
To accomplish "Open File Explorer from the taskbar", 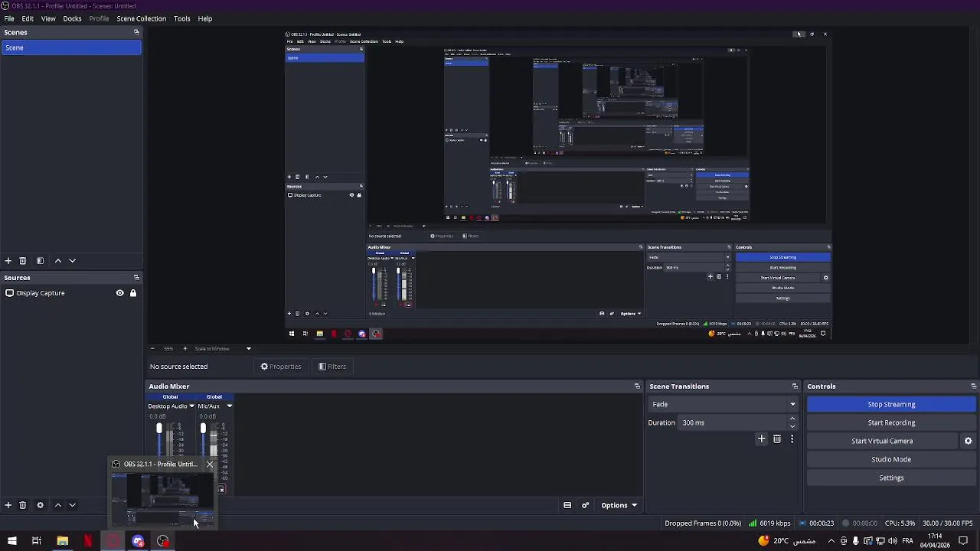I will click(x=62, y=541).
